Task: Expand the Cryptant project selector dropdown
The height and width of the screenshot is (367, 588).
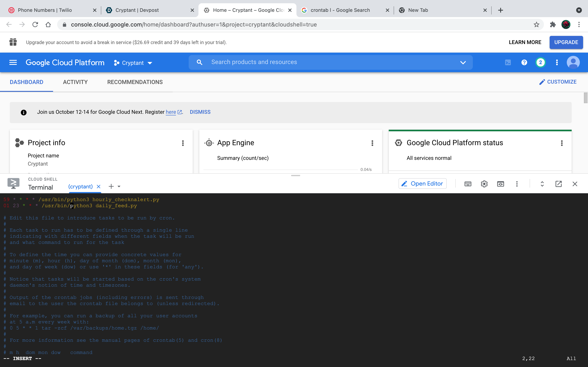Action: click(x=133, y=63)
